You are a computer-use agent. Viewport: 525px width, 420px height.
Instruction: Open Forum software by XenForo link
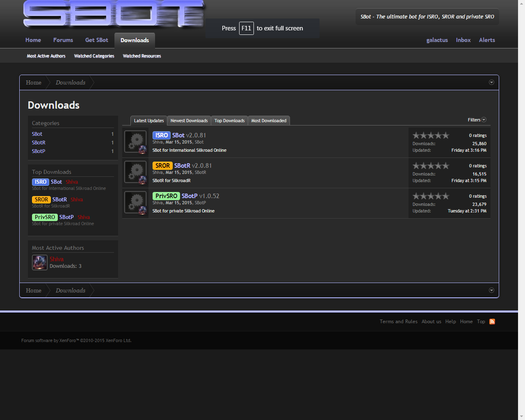76,340
